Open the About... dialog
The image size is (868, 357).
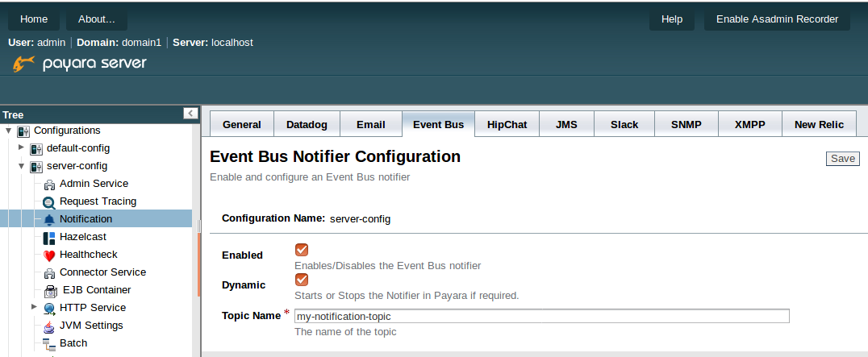click(x=97, y=19)
